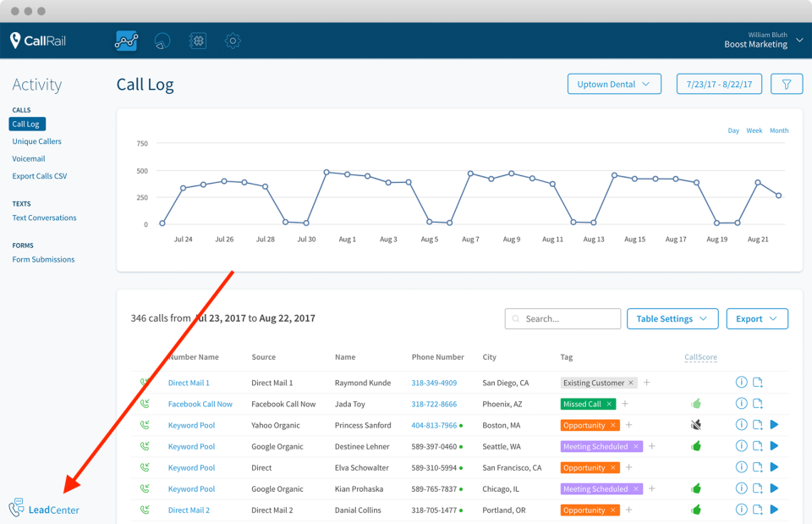The width and height of the screenshot is (812, 524).
Task: Add a tag to Raymond Kunde call
Action: coord(647,383)
